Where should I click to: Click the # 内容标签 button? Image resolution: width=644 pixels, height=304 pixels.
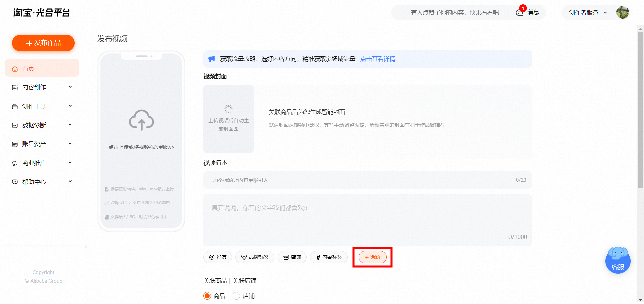(x=329, y=257)
